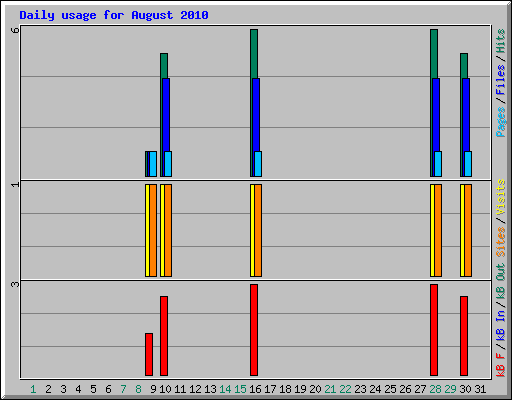Click day label '30' on the x-axis
Viewport: 512px width, 400px height.
(465, 389)
